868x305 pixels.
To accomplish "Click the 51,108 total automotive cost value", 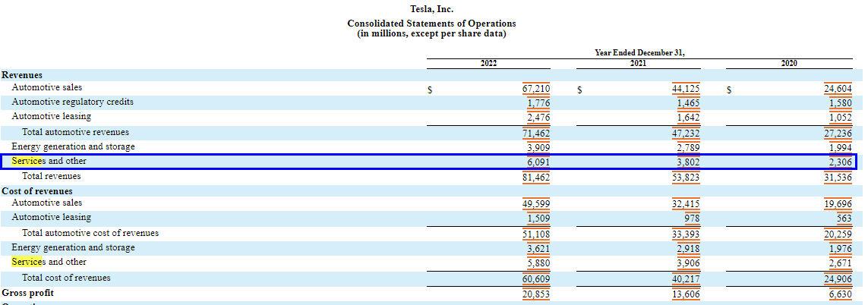I will [x=536, y=234].
